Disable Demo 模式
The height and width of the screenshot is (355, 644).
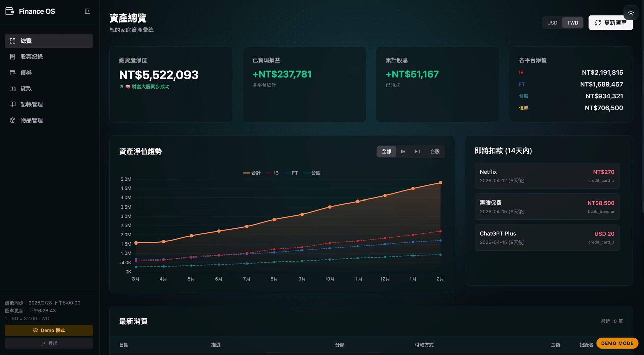coord(49,330)
